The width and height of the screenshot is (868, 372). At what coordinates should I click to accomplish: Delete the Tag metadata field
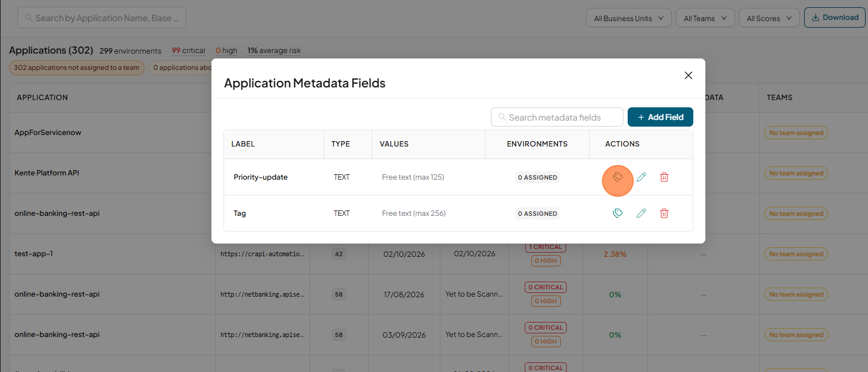664,213
